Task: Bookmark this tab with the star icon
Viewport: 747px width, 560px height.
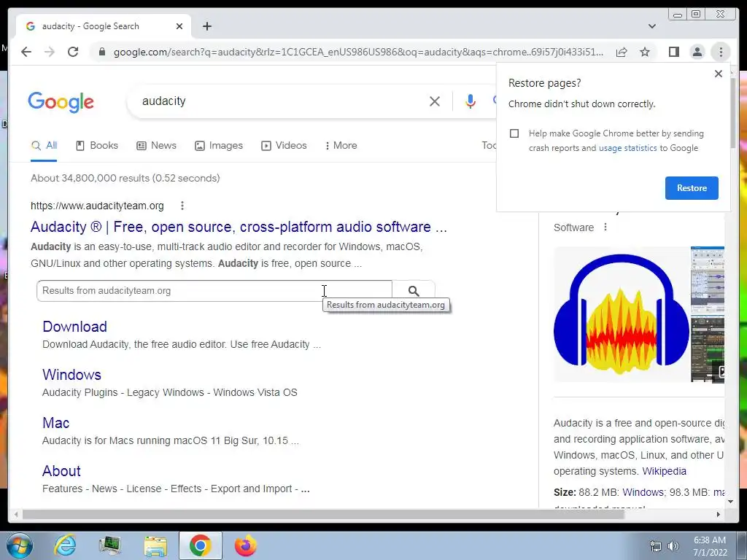Action: [x=645, y=52]
